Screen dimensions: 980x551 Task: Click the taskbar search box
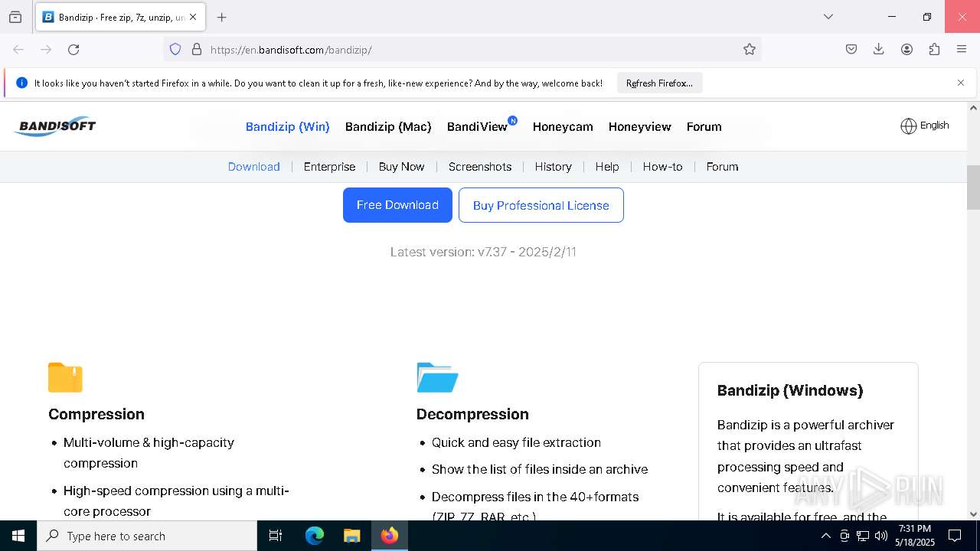pyautogui.click(x=147, y=536)
